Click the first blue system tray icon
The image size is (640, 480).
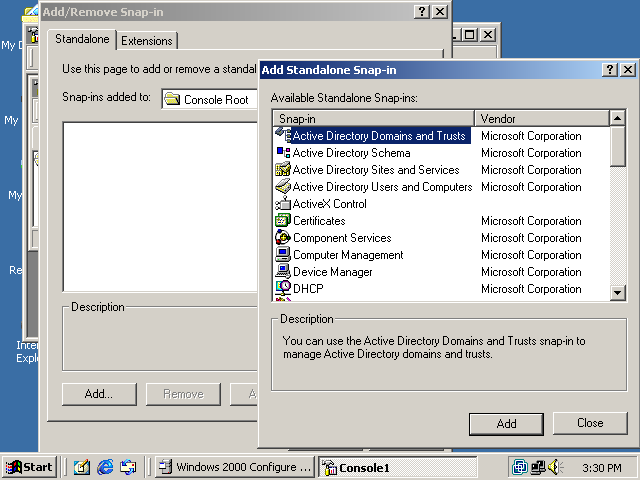[520, 467]
